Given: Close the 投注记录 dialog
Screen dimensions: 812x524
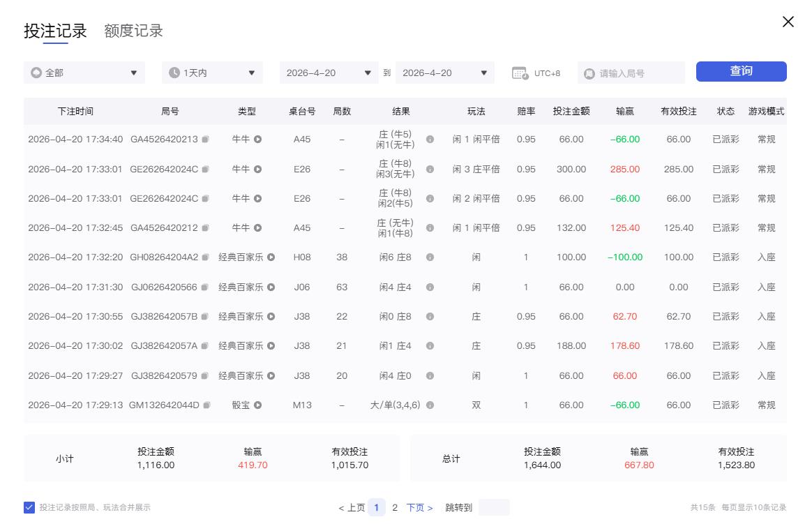Looking at the screenshot, I should [788, 22].
